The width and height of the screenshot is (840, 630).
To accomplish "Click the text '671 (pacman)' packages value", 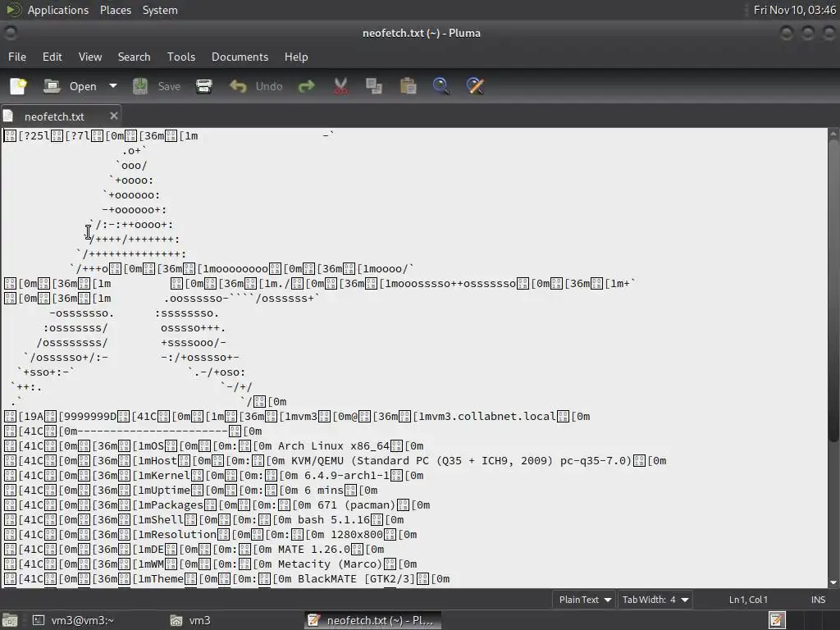I will pyautogui.click(x=356, y=504).
